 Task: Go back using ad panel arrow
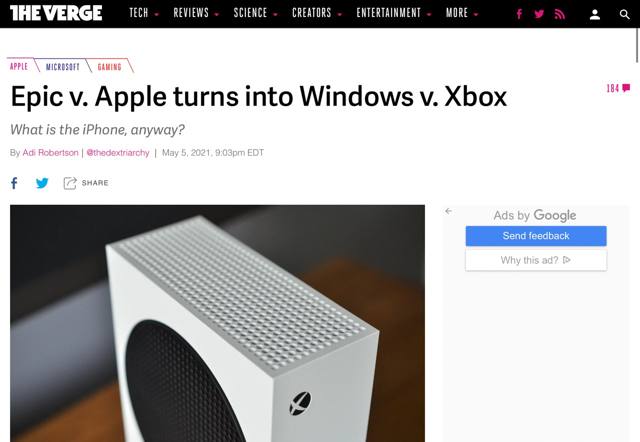pyautogui.click(x=449, y=211)
